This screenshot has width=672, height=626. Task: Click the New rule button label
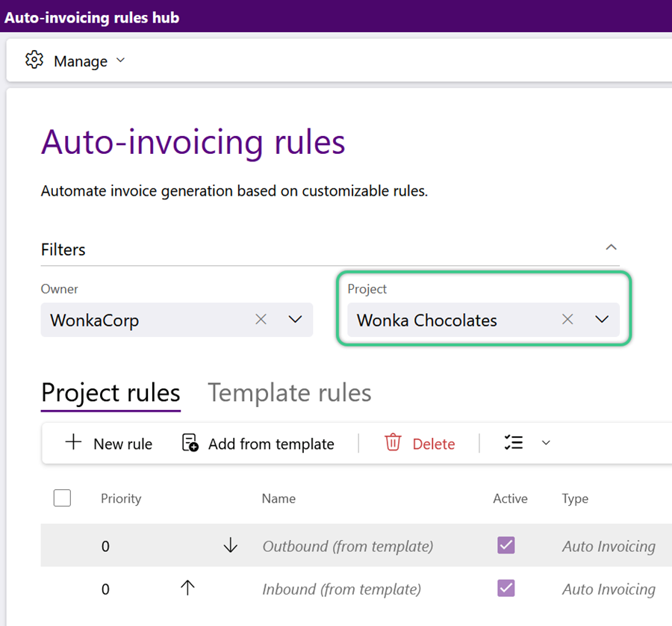tap(122, 444)
